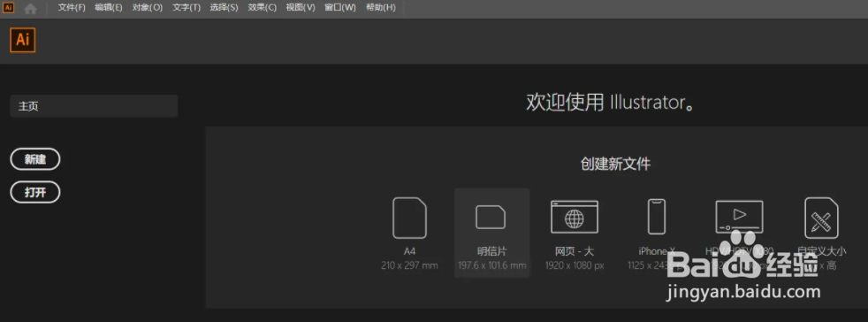Click the 210 x 297 mm size text

[409, 265]
